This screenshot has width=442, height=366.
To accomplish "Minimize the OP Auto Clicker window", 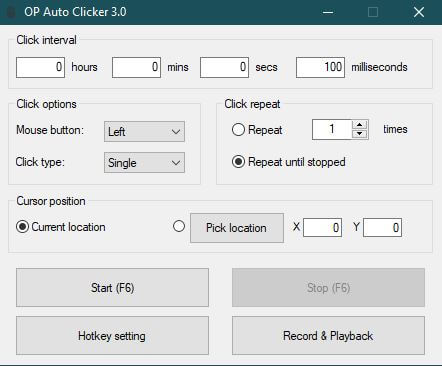I will click(328, 12).
